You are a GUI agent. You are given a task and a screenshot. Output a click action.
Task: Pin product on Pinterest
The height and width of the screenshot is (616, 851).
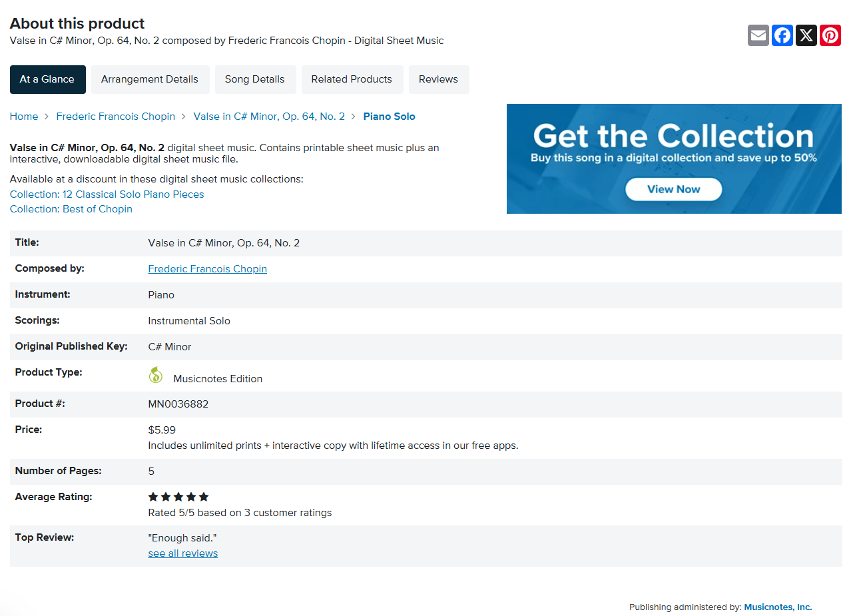point(830,35)
